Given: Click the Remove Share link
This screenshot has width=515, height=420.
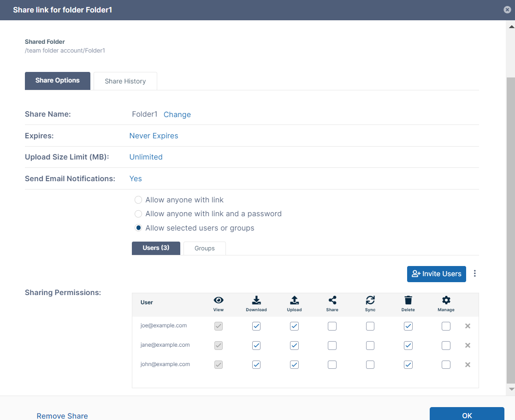Looking at the screenshot, I should tap(62, 416).
